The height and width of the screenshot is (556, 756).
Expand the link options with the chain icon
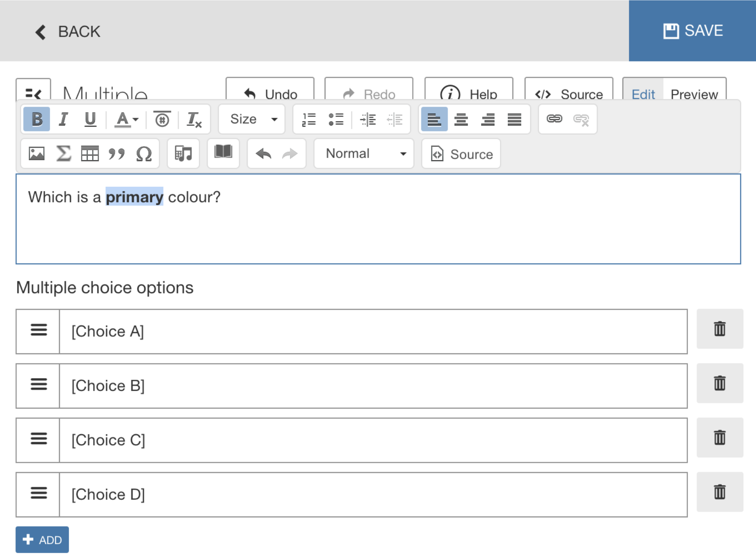tap(554, 119)
